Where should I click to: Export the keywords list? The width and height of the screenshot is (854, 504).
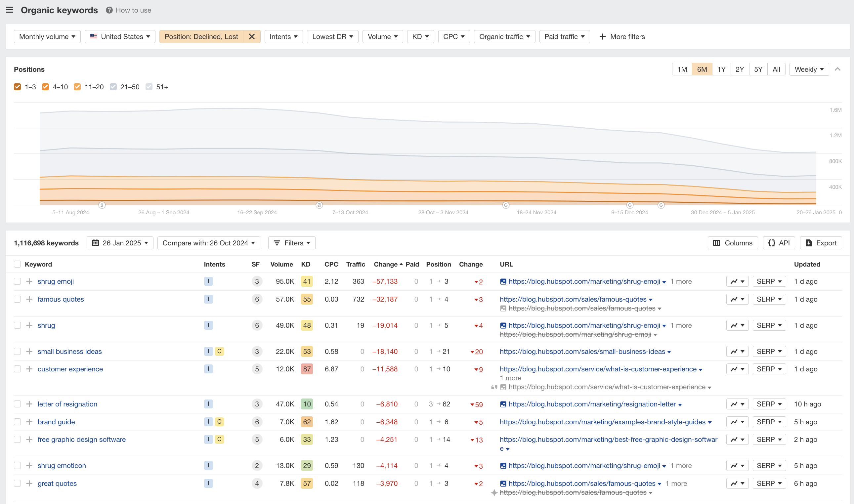[821, 243]
